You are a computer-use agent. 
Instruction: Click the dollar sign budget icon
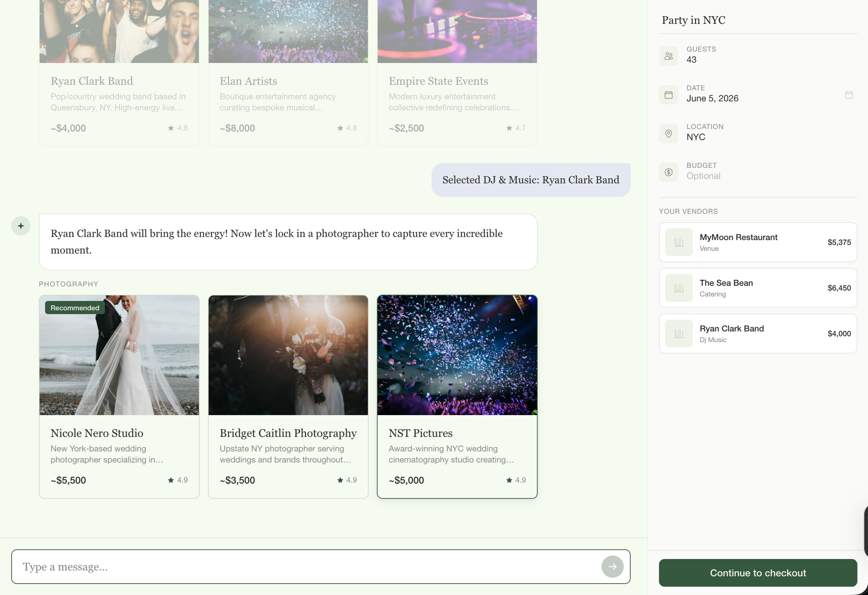668,172
